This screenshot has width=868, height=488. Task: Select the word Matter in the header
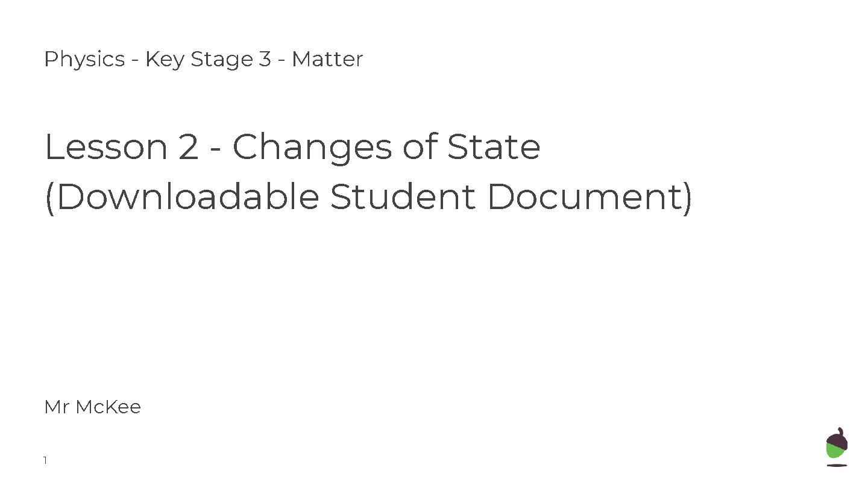click(x=327, y=60)
